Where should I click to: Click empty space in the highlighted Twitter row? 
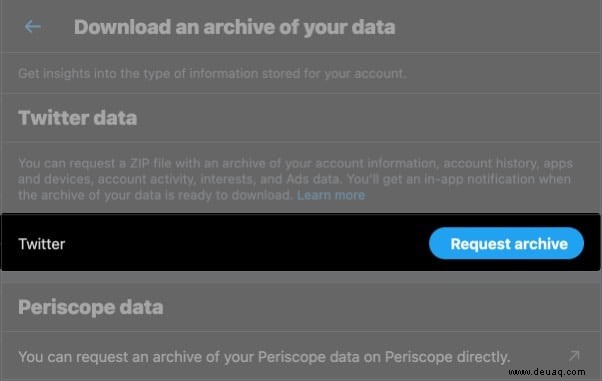(x=246, y=244)
